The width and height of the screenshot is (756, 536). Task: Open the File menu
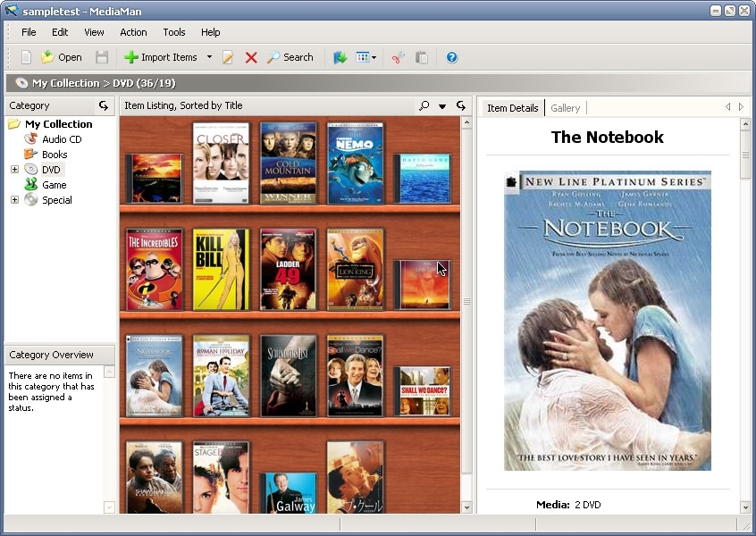click(x=29, y=32)
